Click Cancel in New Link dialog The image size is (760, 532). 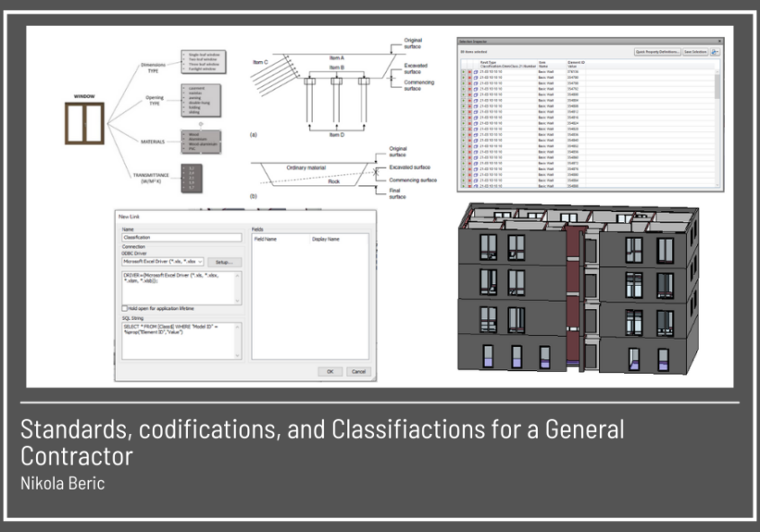click(357, 371)
